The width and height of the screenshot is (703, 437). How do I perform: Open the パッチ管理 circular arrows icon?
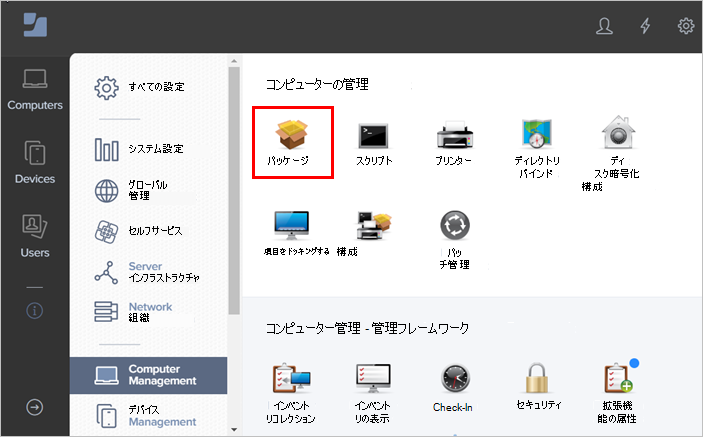tap(455, 225)
